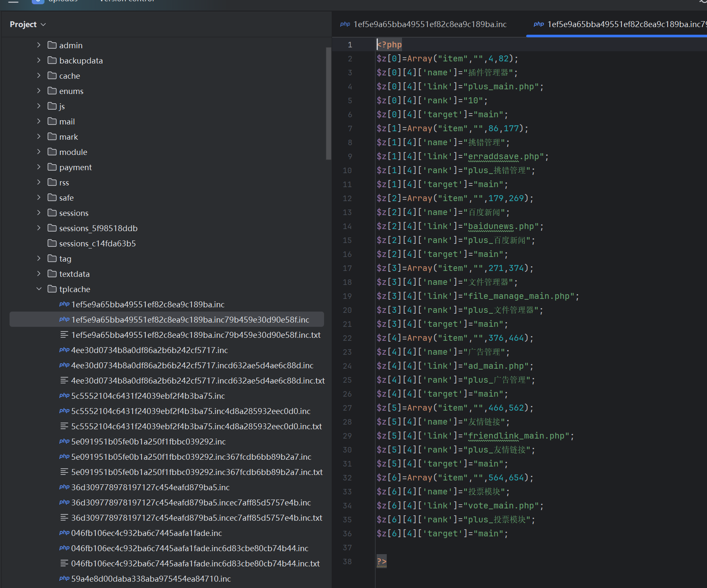Expand the sessions_5f98518ddb folder chevron

39,228
